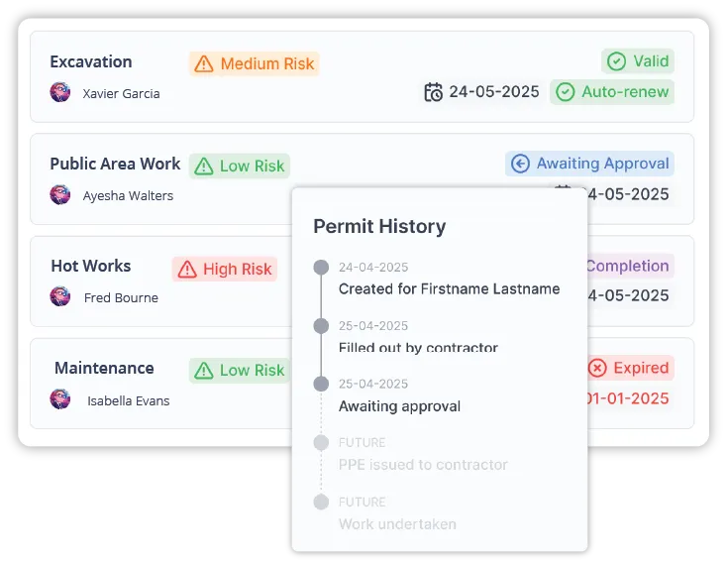This screenshot has width=728, height=562.
Task: Select the Medium Risk badge
Action: [254, 63]
